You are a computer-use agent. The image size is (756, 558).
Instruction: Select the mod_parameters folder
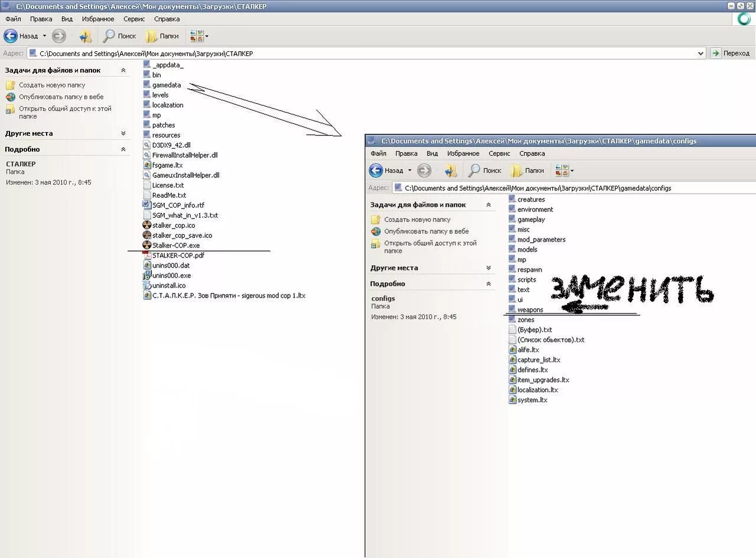537,240
